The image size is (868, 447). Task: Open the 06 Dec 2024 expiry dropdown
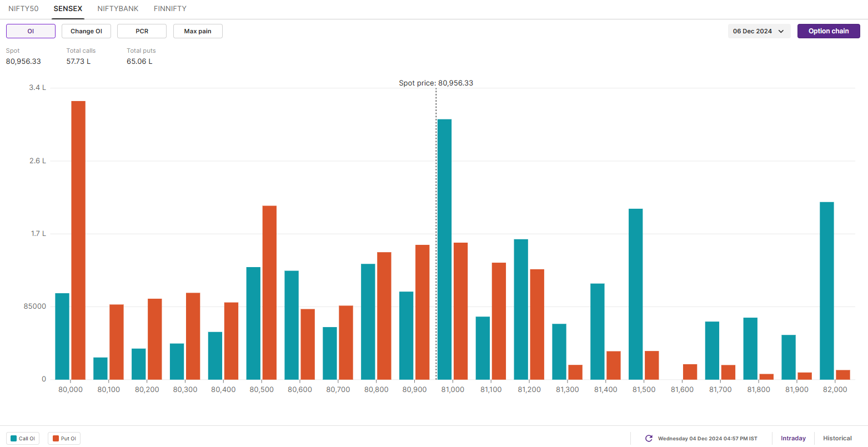(x=759, y=31)
